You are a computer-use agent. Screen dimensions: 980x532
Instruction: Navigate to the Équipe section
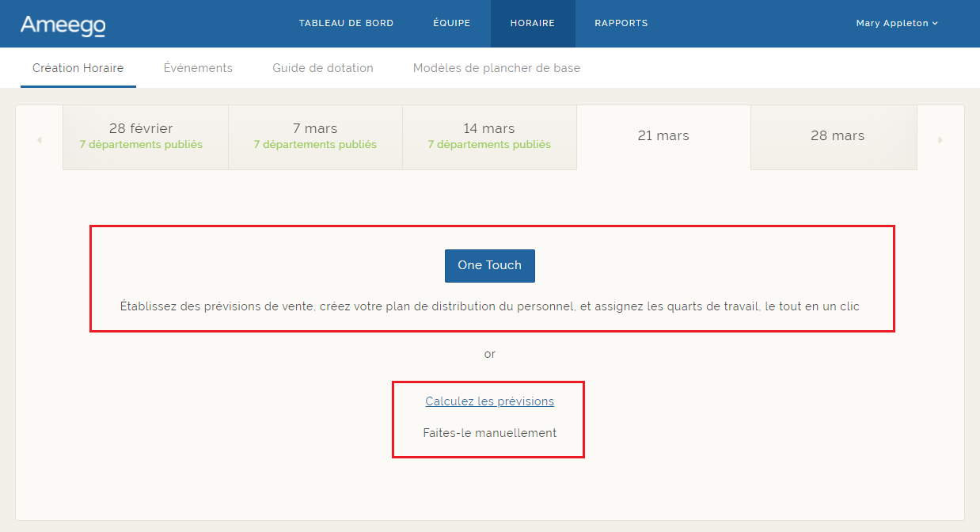[451, 23]
